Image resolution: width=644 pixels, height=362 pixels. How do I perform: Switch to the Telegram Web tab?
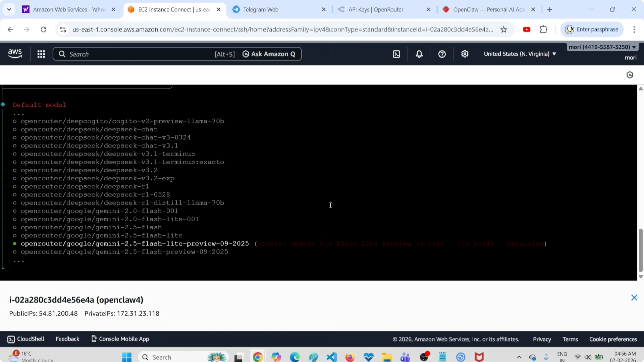261,9
